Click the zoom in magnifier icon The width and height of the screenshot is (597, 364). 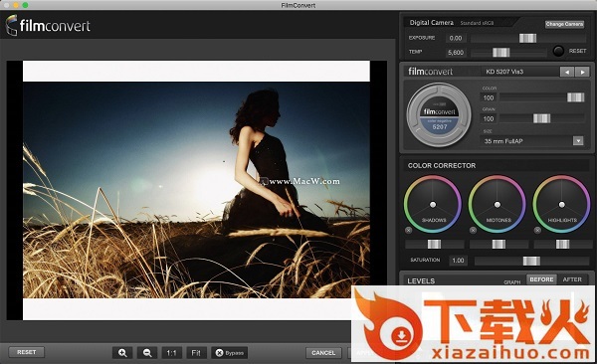point(122,353)
